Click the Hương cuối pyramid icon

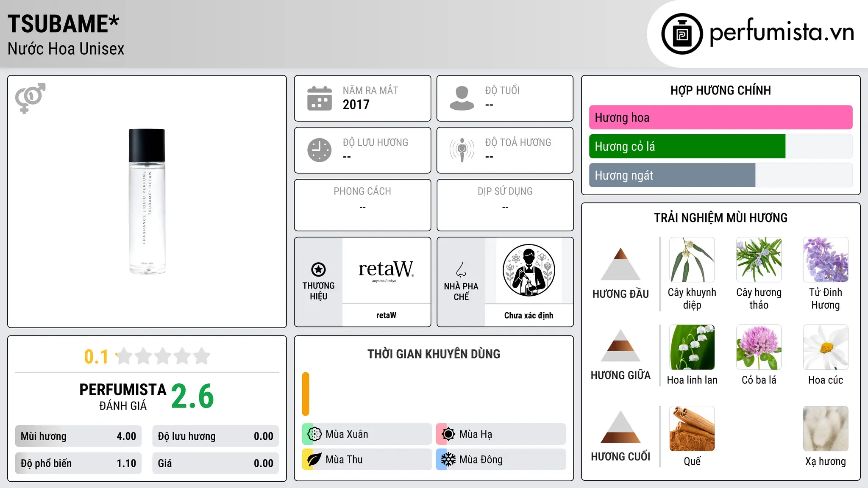click(621, 427)
